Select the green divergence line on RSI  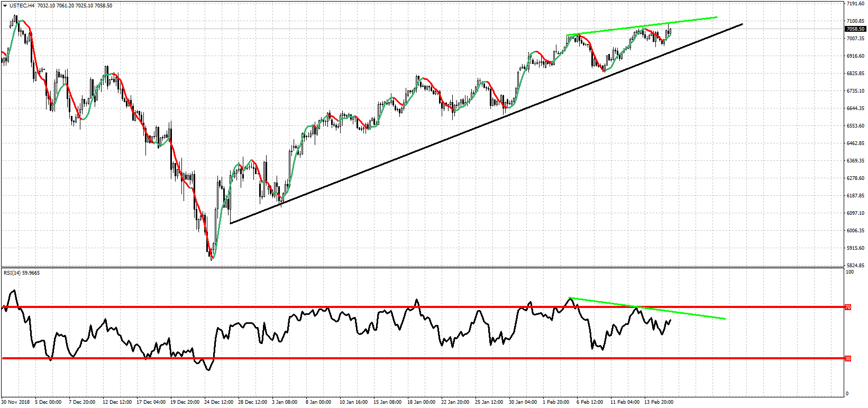647,309
